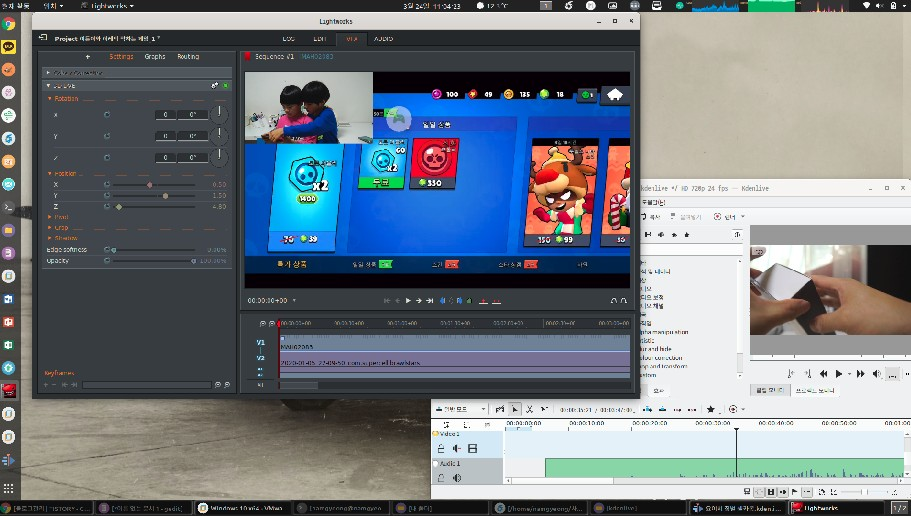Click the green icon in Lightworks viewer controls
This screenshot has height=516, width=911.
(x=469, y=300)
